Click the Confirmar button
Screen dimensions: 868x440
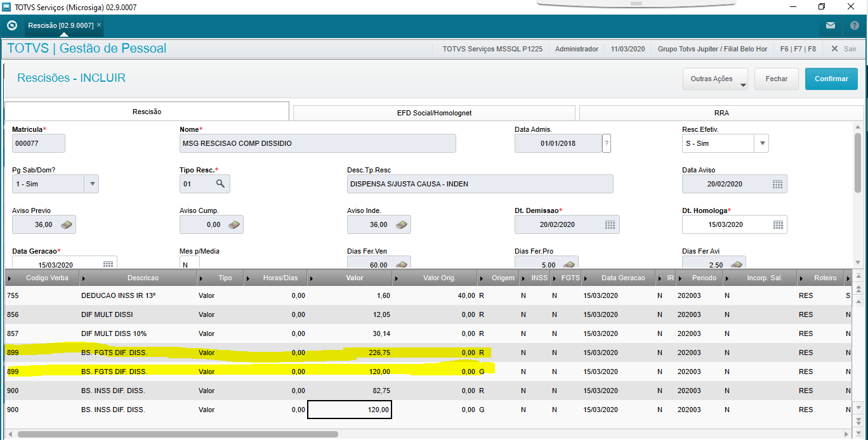[831, 79]
